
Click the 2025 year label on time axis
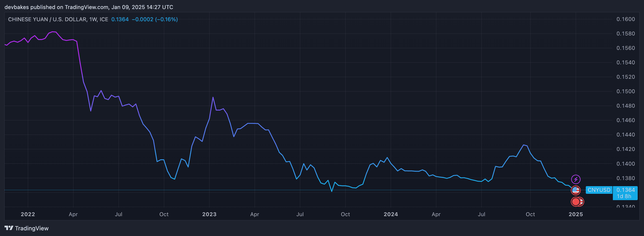click(x=576, y=214)
